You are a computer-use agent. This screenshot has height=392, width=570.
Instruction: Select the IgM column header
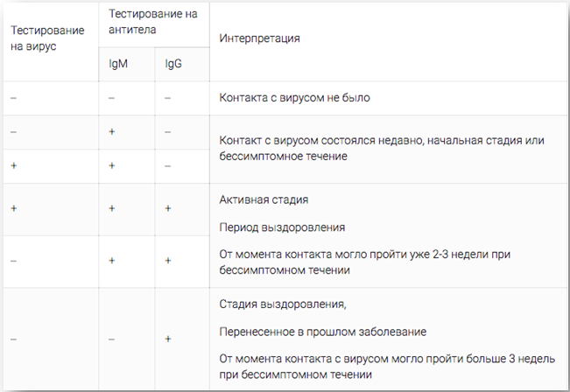click(x=118, y=64)
